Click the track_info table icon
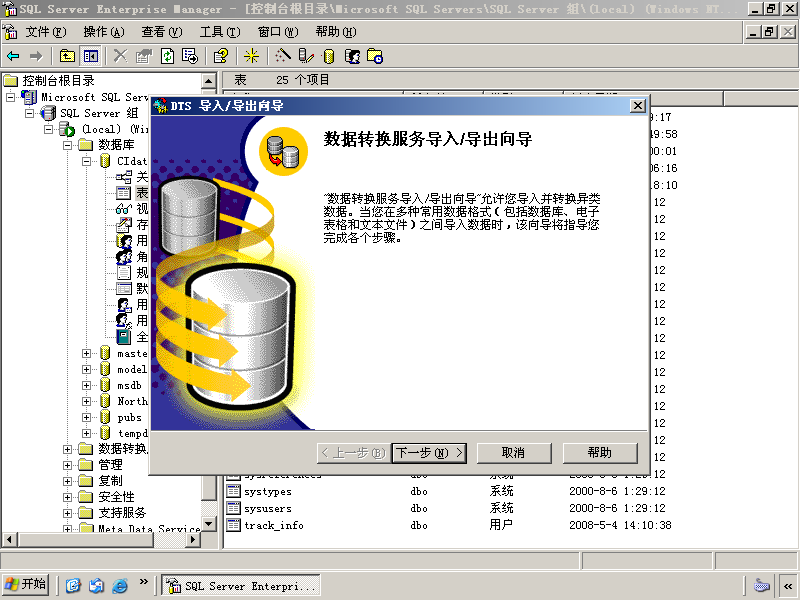800x600 pixels. click(x=233, y=525)
